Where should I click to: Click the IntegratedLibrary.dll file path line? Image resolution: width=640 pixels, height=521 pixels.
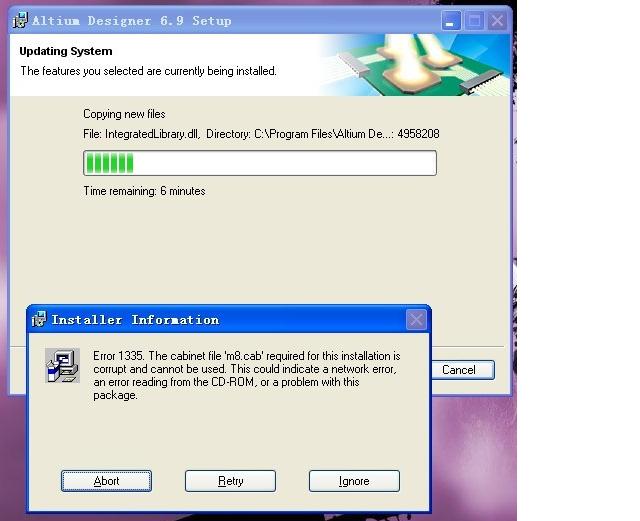coord(261,134)
